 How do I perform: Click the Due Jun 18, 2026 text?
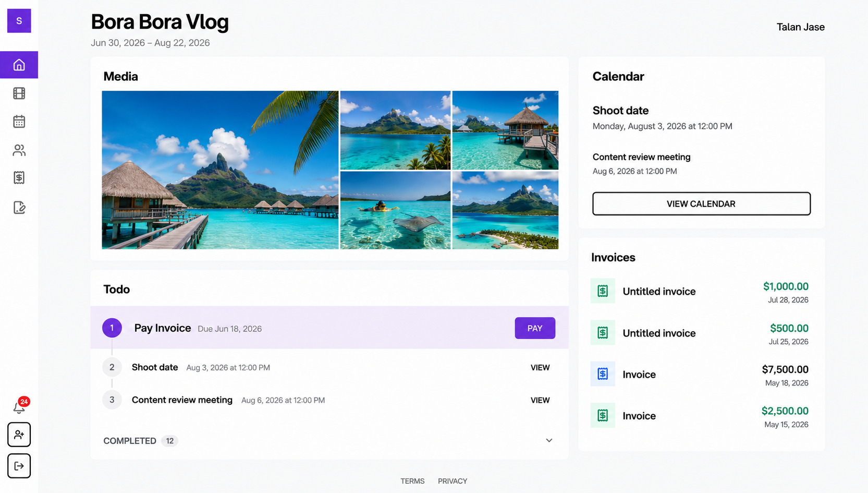click(x=229, y=329)
